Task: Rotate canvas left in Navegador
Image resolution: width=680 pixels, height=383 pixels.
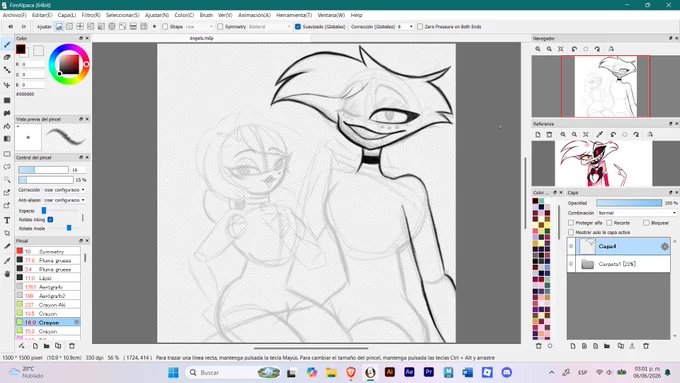Action: tap(574, 49)
